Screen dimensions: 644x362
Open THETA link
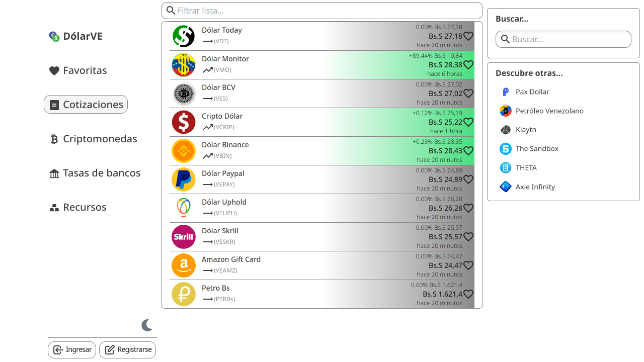526,168
